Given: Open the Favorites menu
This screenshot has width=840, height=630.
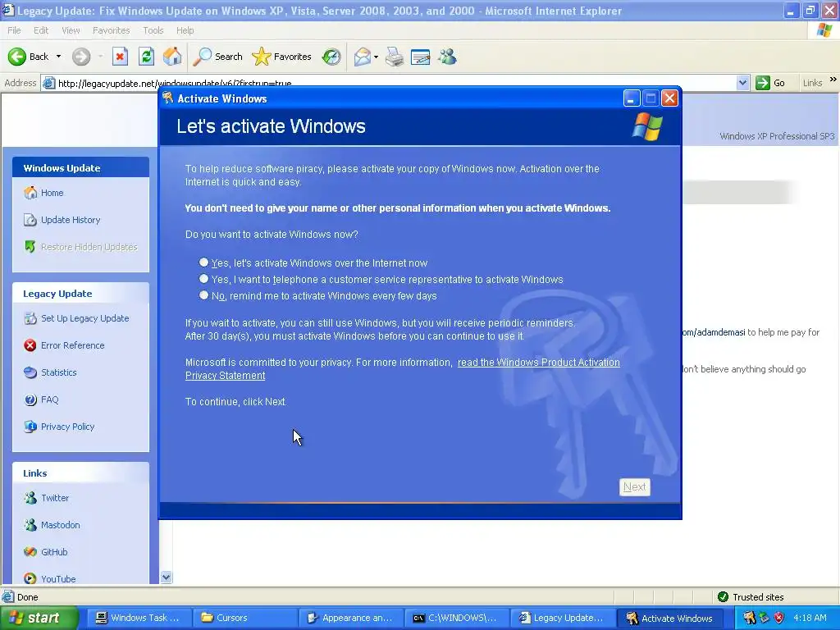Looking at the screenshot, I should [x=111, y=30].
